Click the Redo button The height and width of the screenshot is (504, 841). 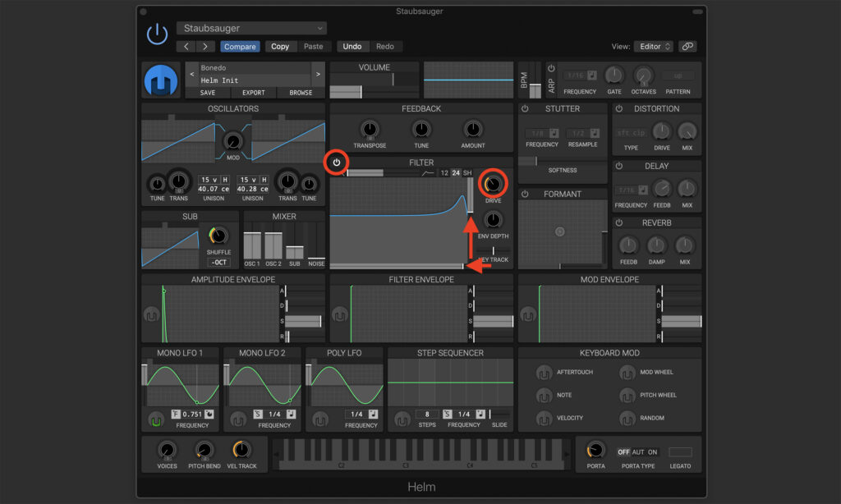[384, 47]
